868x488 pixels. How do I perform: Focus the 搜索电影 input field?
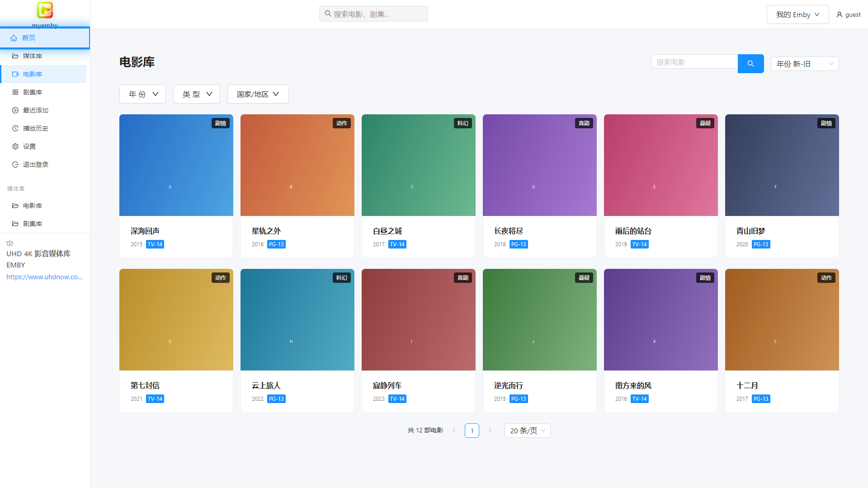pyautogui.click(x=694, y=62)
